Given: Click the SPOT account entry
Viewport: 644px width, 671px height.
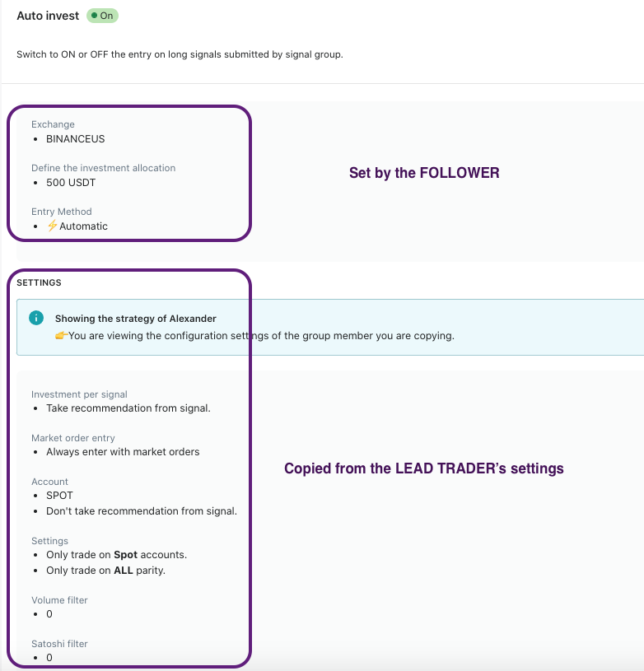Looking at the screenshot, I should point(59,496).
